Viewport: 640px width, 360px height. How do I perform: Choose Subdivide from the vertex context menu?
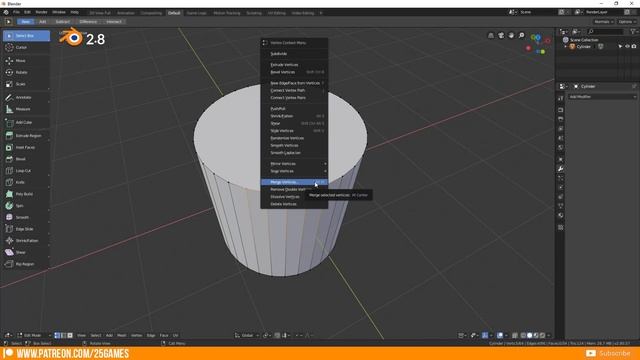pyautogui.click(x=294, y=54)
